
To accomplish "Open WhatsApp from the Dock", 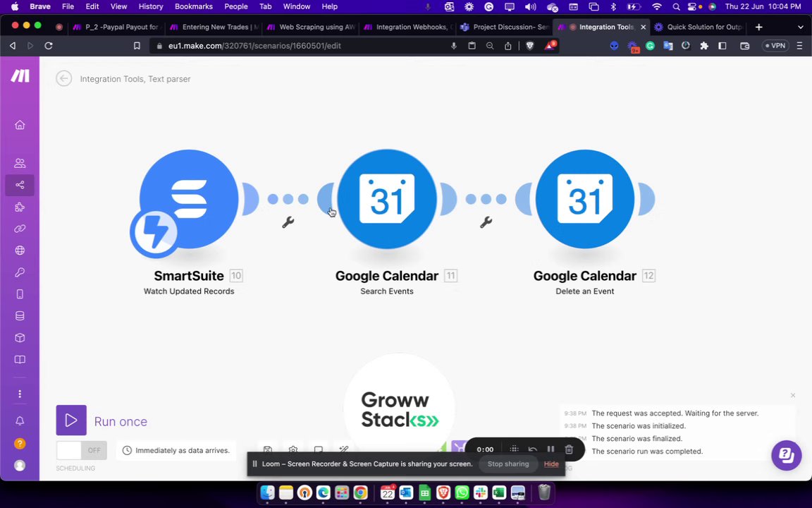I will 462,492.
